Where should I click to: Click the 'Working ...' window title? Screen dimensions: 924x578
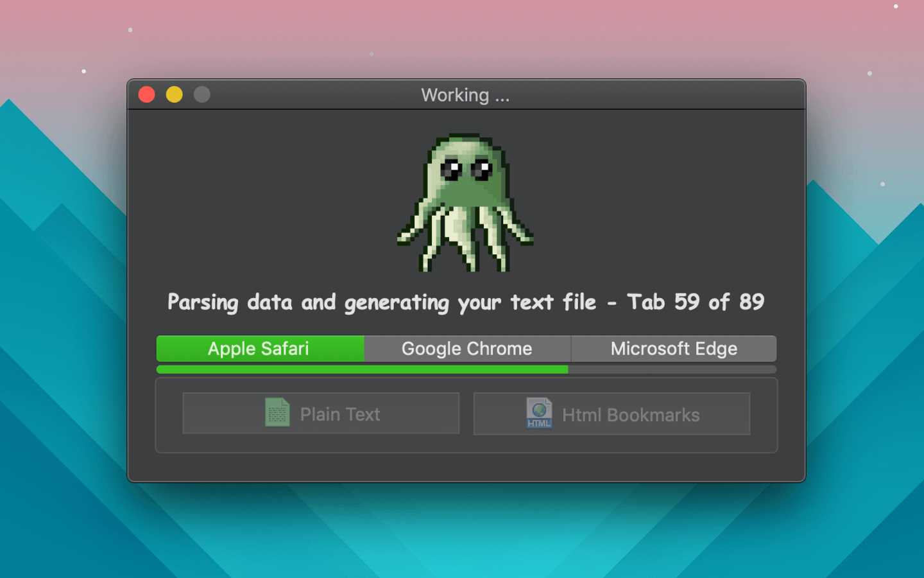[465, 95]
